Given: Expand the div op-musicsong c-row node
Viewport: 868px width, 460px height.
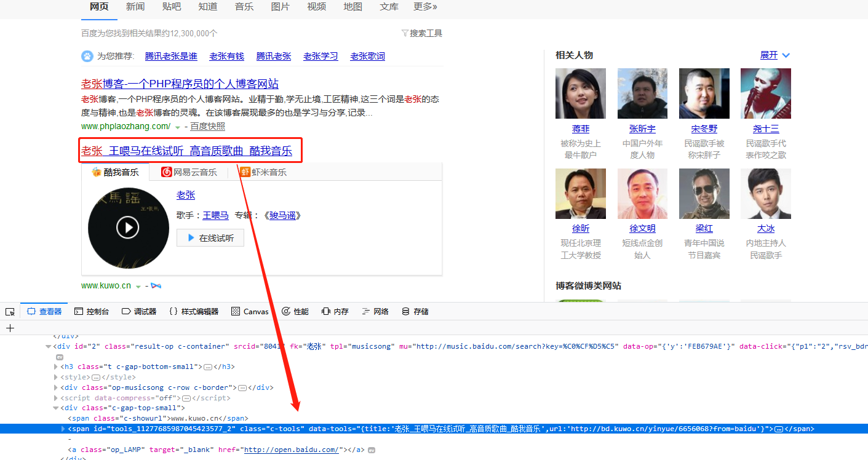Looking at the screenshot, I should [56, 387].
